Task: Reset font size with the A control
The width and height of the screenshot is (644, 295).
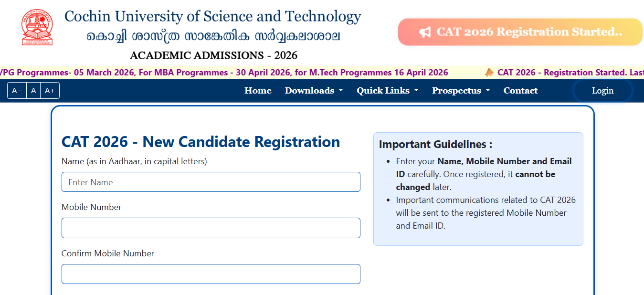Action: tap(33, 90)
